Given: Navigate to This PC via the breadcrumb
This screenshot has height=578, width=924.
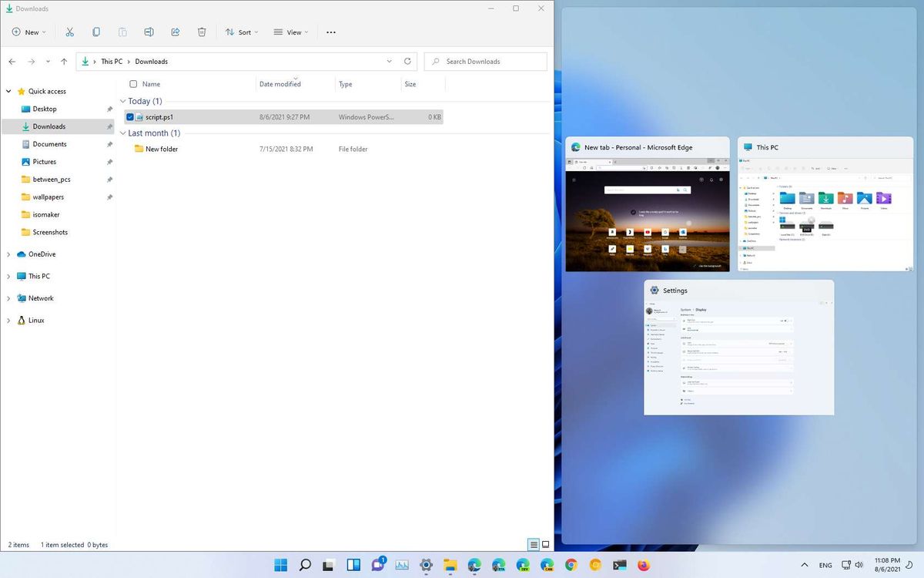Looking at the screenshot, I should click(x=112, y=61).
